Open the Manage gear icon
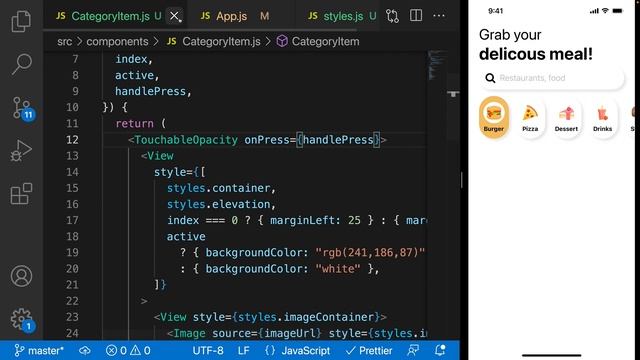Screen dimensions: 640x360 tap(22, 319)
